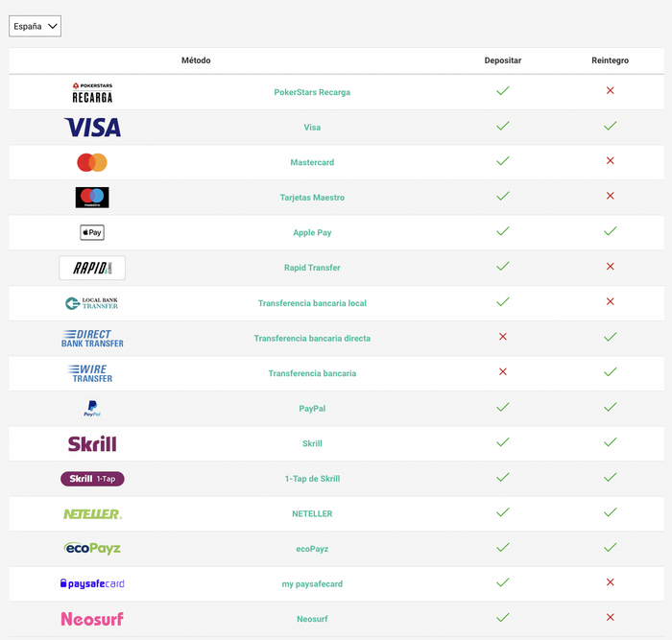The image size is (672, 640).
Task: Click the ecoPayz logo
Action: (92, 549)
